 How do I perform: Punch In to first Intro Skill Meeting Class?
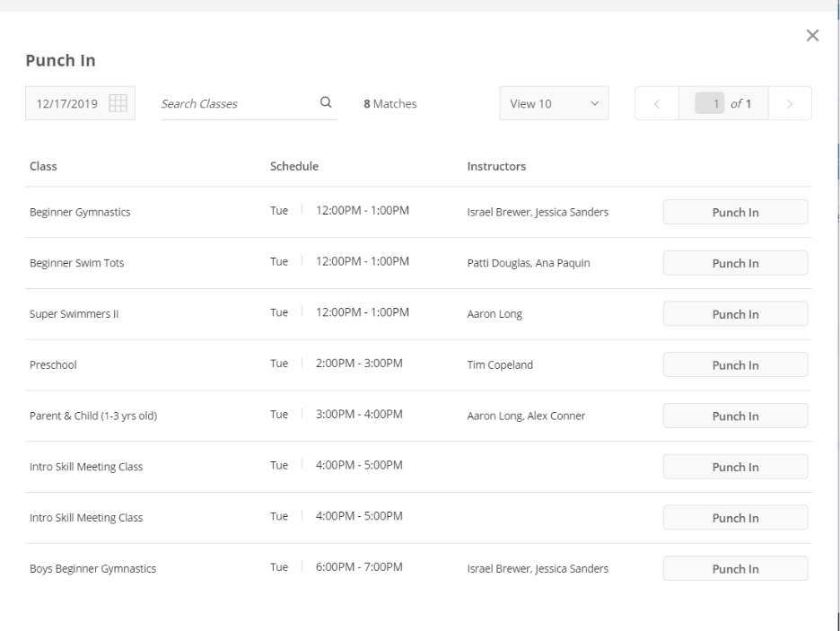tap(735, 467)
